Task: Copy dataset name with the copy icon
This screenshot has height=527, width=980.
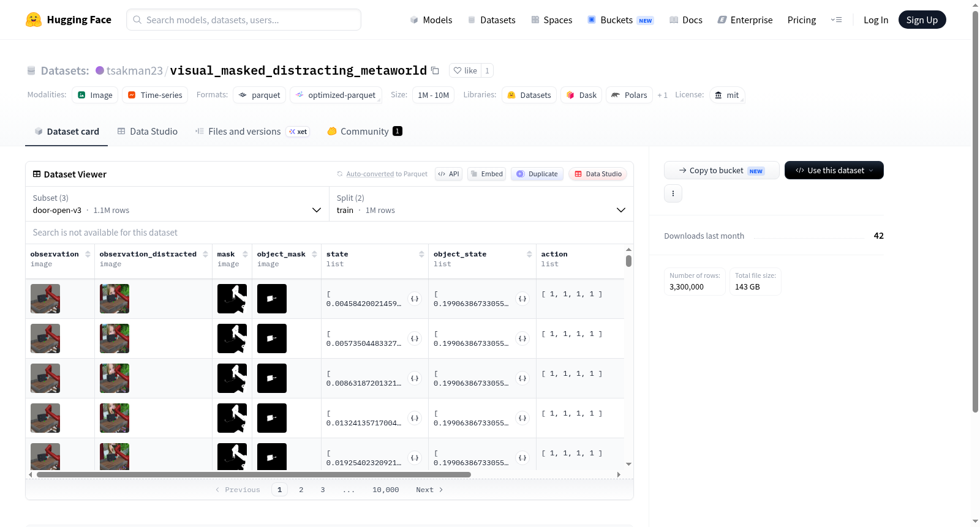Action: click(x=435, y=70)
